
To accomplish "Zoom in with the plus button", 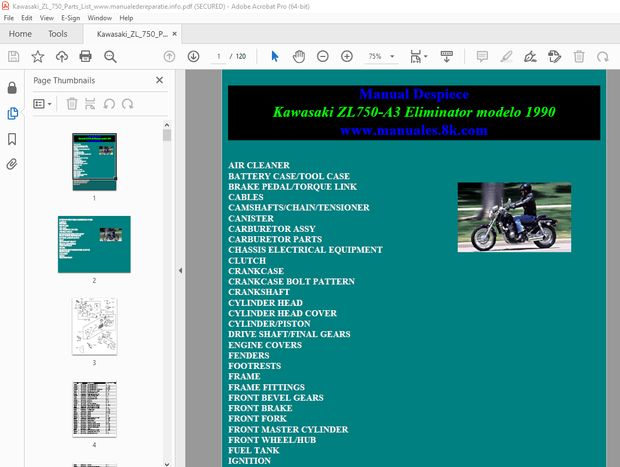I will pos(347,57).
